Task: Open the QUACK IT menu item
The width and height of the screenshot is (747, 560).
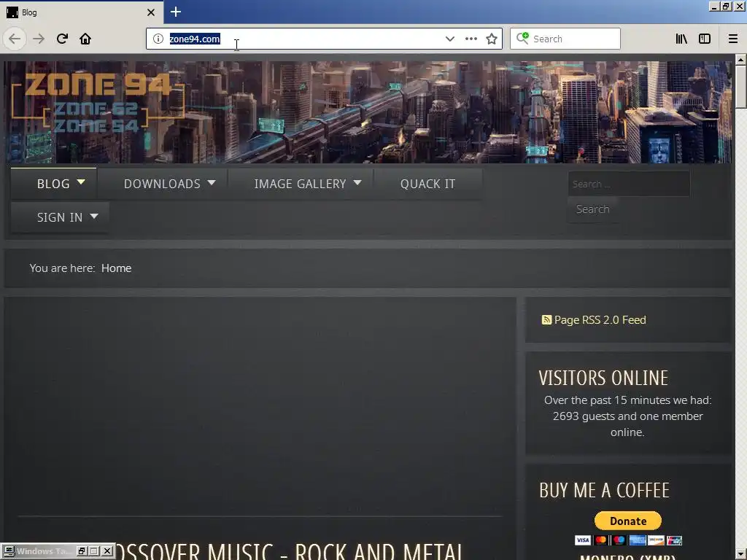Action: tap(427, 184)
